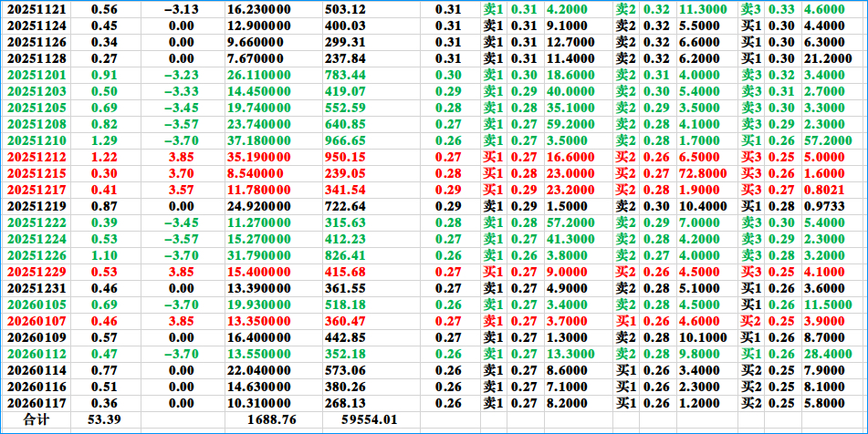The image size is (868, 434).
Task: Select the last date 20260117
Action: (36, 403)
